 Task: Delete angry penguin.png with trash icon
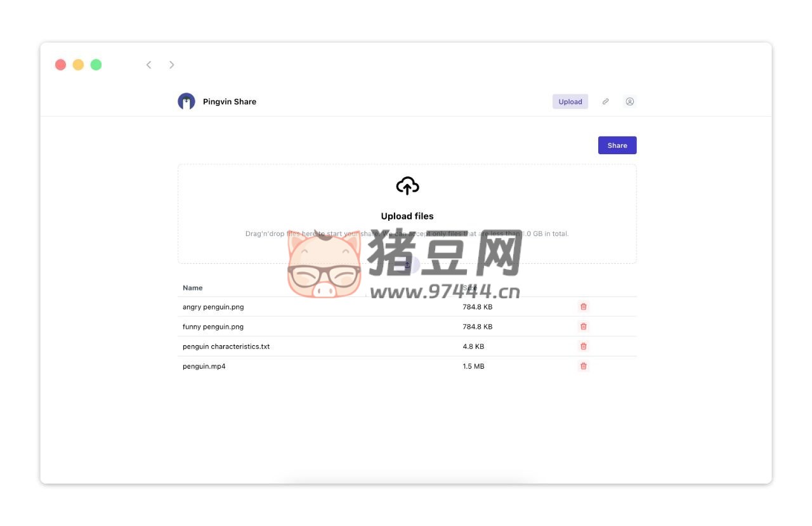click(x=583, y=306)
